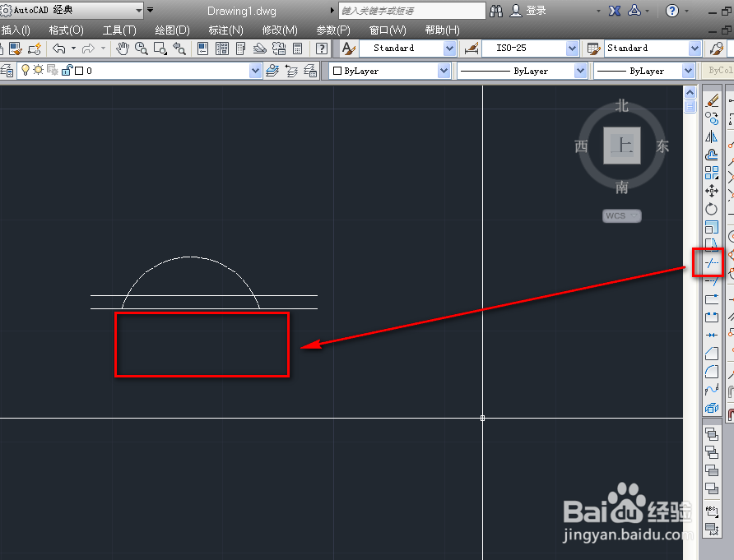This screenshot has width=734, height=560.
Task: Toggle layer 0 on/off light bulb
Action: tap(26, 70)
